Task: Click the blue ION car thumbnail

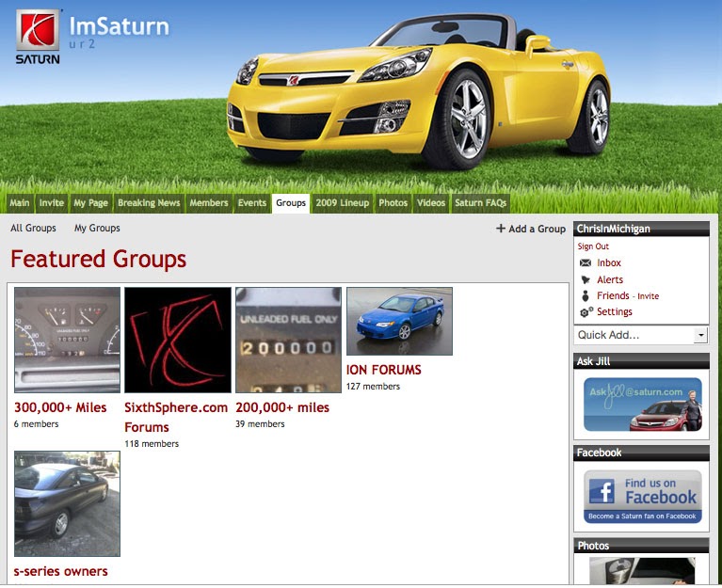Action: [x=399, y=321]
